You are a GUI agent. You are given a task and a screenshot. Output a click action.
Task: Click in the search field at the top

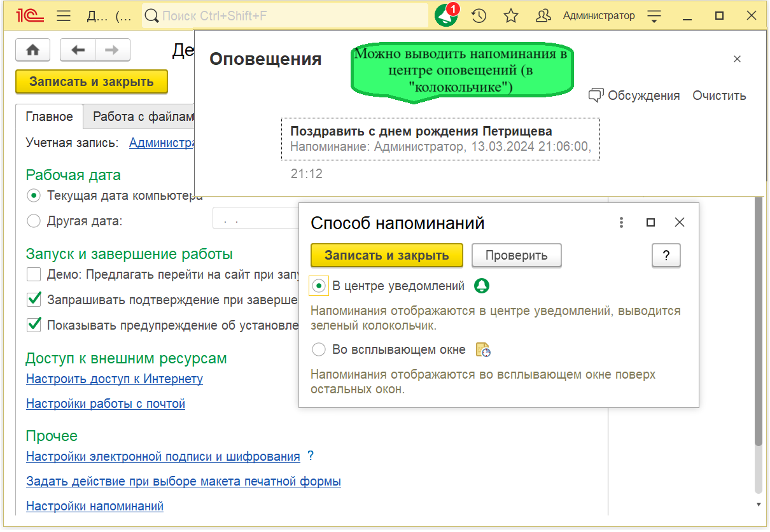pos(286,16)
